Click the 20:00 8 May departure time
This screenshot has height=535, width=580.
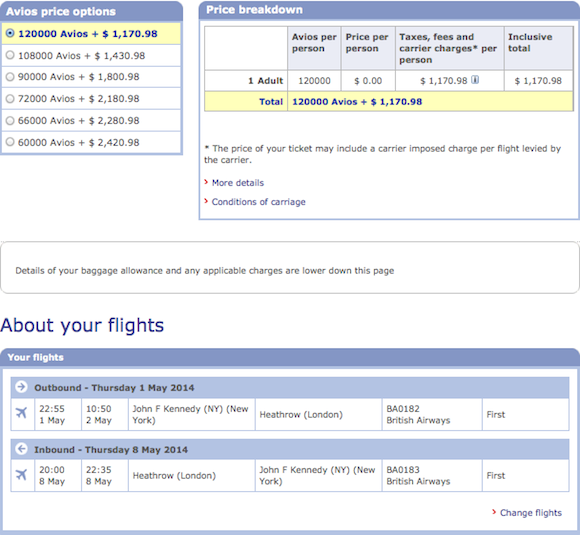58,475
